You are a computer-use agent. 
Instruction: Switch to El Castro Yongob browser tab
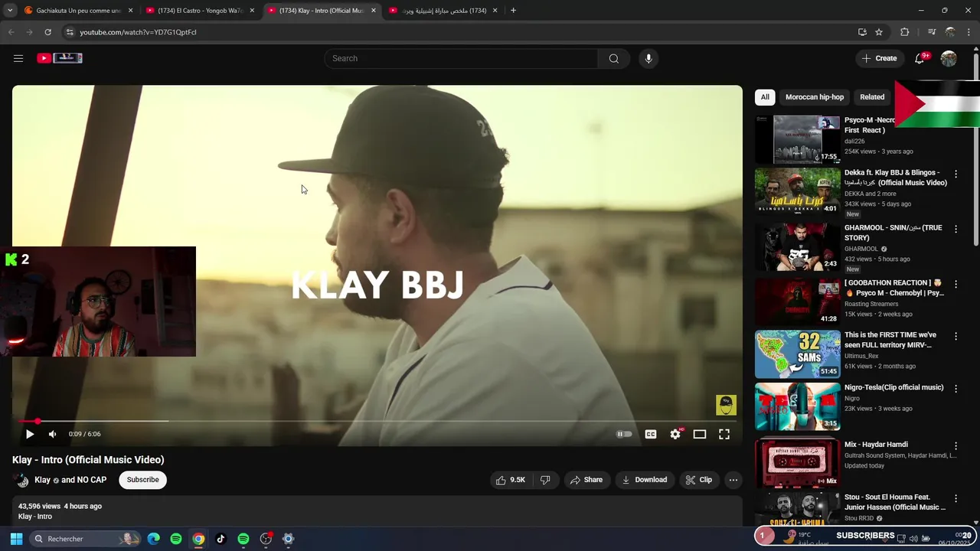[x=199, y=11]
